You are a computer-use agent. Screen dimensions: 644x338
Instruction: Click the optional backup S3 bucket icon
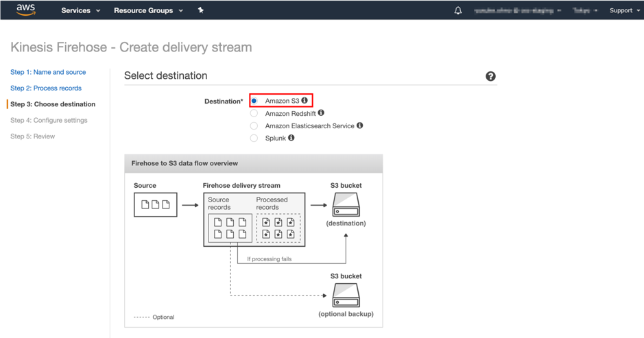pyautogui.click(x=346, y=295)
